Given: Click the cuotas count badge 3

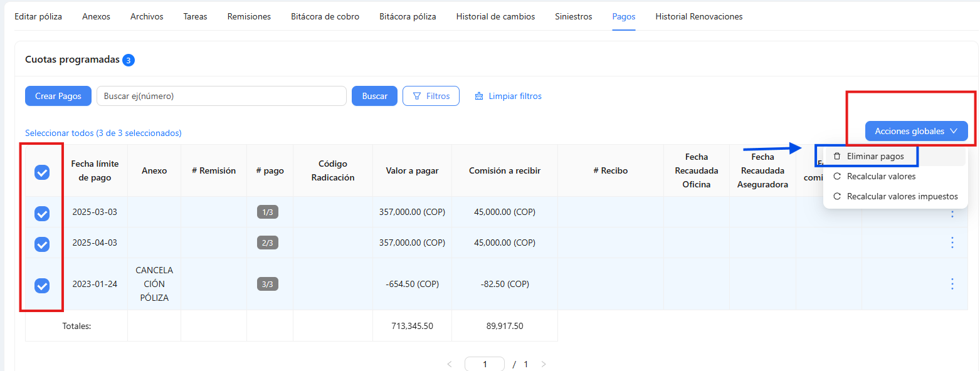Looking at the screenshot, I should 129,60.
